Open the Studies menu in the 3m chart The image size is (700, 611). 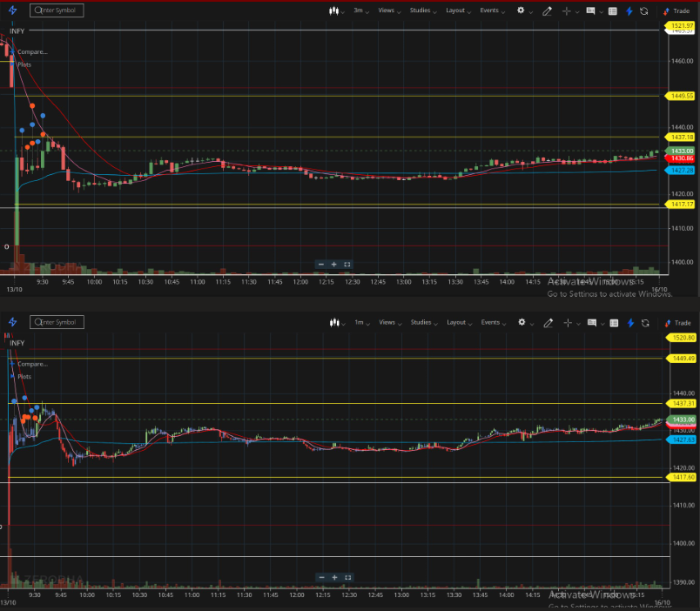pos(423,10)
